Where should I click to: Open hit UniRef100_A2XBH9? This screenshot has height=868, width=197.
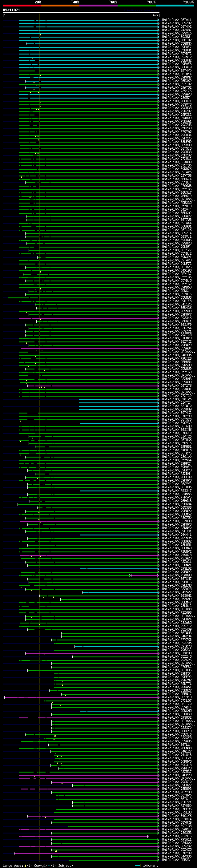[176, 410]
